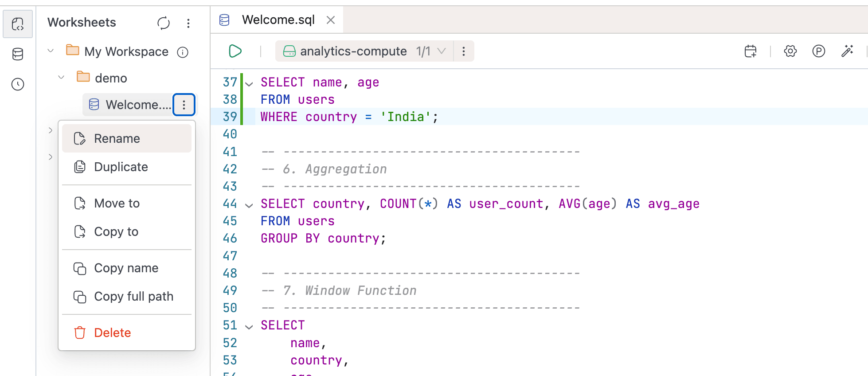The image size is (868, 376).
Task: Open the worksheets sidebar icon
Action: click(18, 24)
